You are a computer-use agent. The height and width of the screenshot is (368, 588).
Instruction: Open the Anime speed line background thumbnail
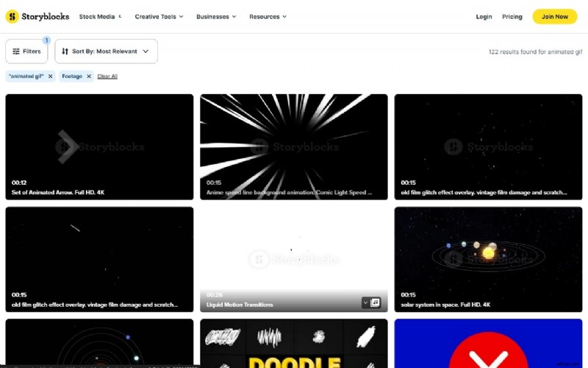pyautogui.click(x=293, y=146)
